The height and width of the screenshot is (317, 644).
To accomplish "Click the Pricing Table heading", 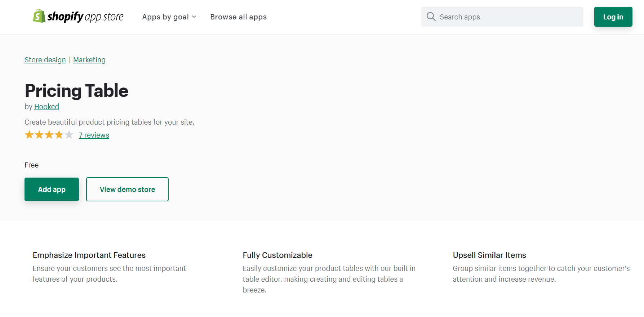I will tap(76, 90).
